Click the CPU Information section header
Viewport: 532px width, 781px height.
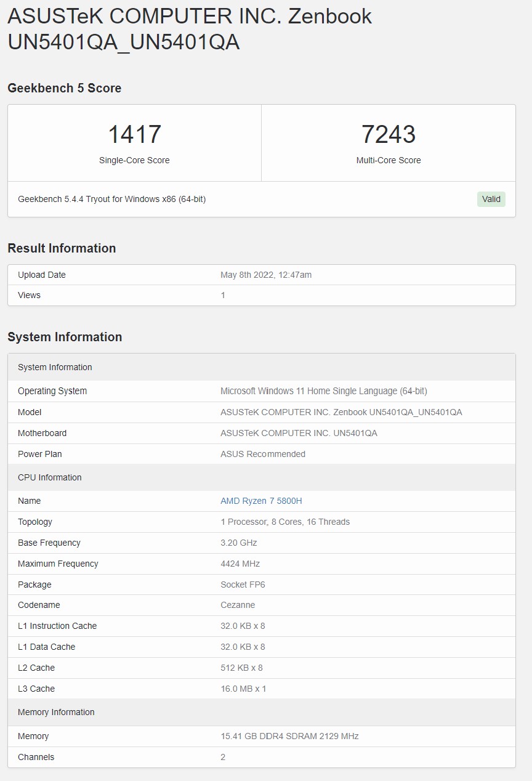[50, 477]
